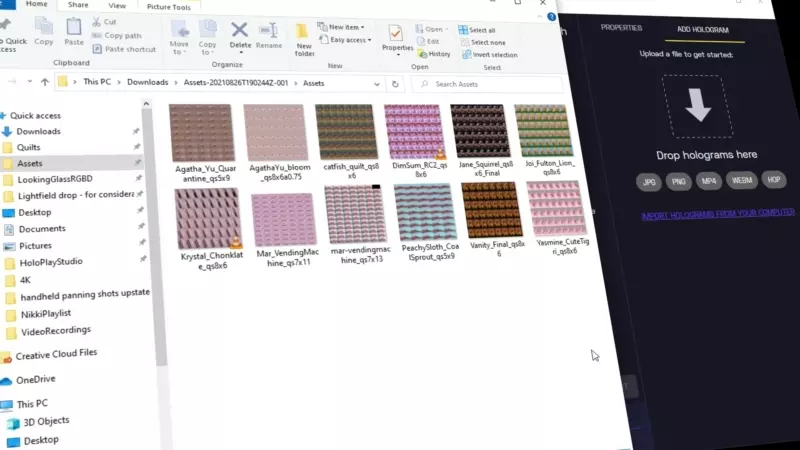Viewport: 800px width, 450px height.
Task: Open the Picture Tools tab
Action: tap(168, 7)
